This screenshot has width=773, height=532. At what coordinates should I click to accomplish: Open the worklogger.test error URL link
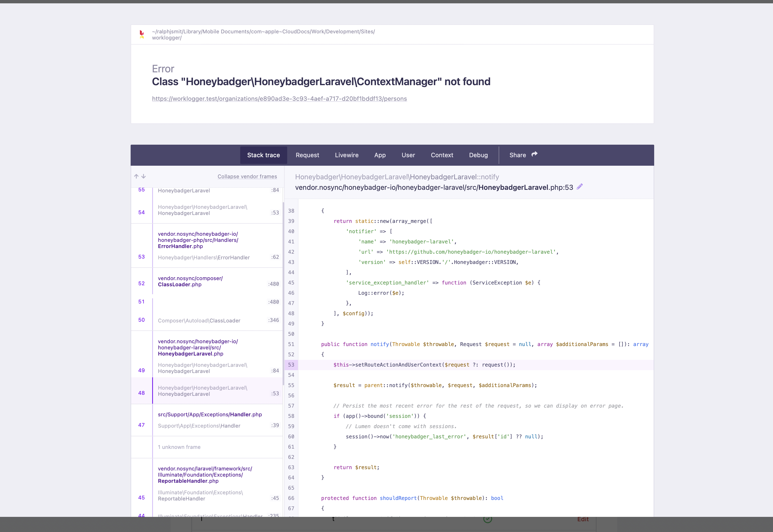279,99
